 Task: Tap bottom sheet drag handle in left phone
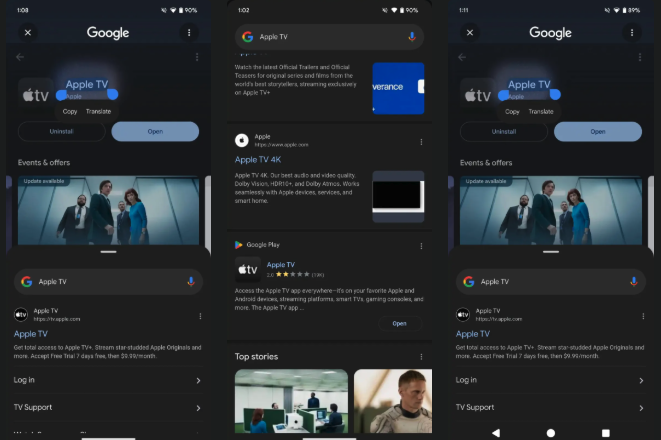(x=108, y=252)
